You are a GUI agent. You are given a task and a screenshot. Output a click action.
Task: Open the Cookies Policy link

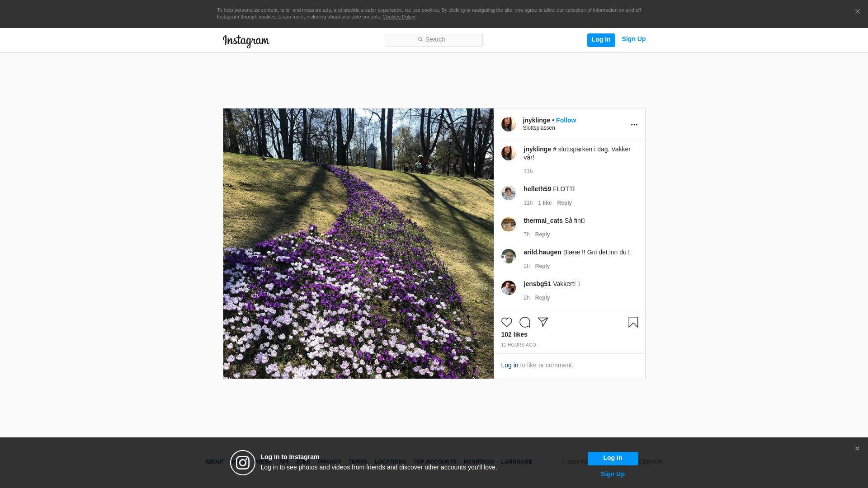coord(399,17)
